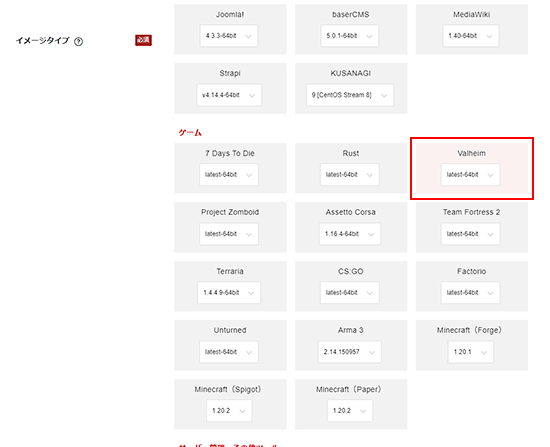Click the help icon beside イメージタイプ
Screen dimensions: 550x447
(x=79, y=42)
